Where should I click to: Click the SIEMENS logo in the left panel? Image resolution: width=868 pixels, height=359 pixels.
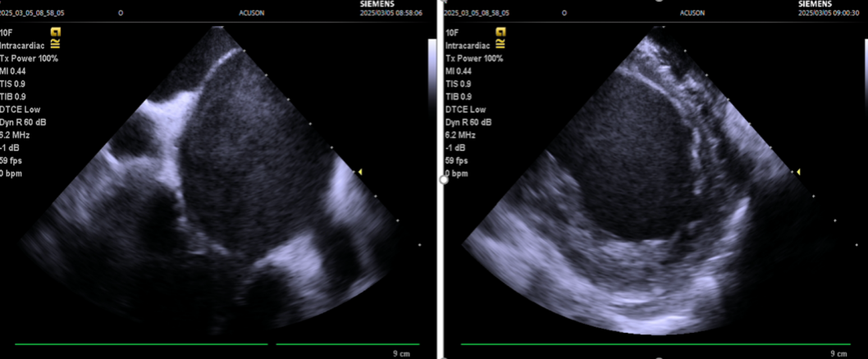click(x=378, y=4)
